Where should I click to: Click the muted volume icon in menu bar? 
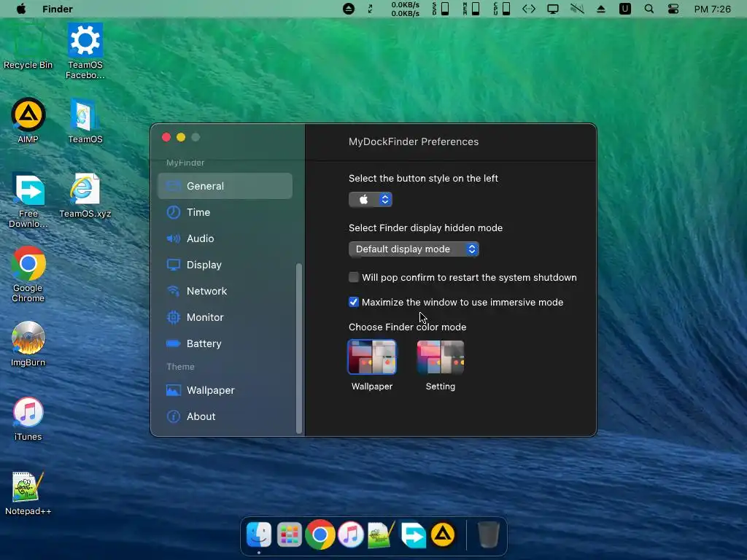click(x=577, y=9)
